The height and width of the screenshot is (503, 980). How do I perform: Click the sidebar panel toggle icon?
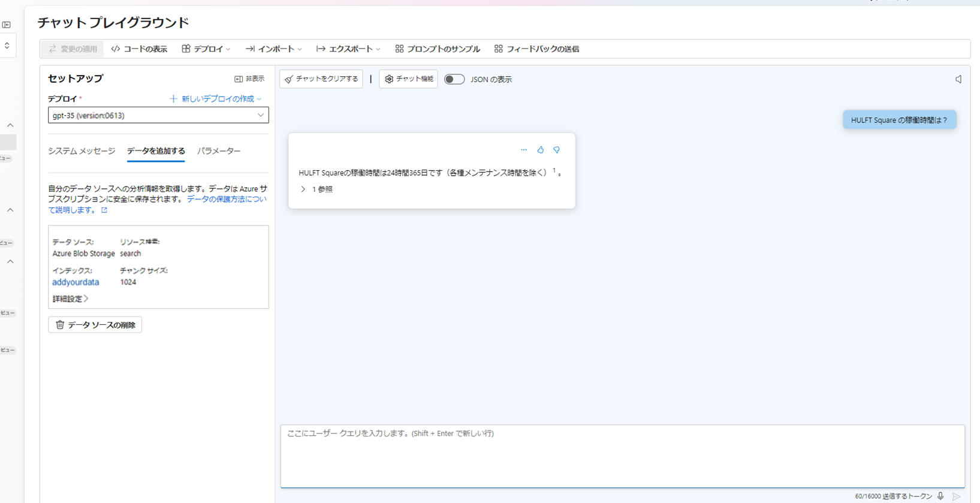pos(7,25)
